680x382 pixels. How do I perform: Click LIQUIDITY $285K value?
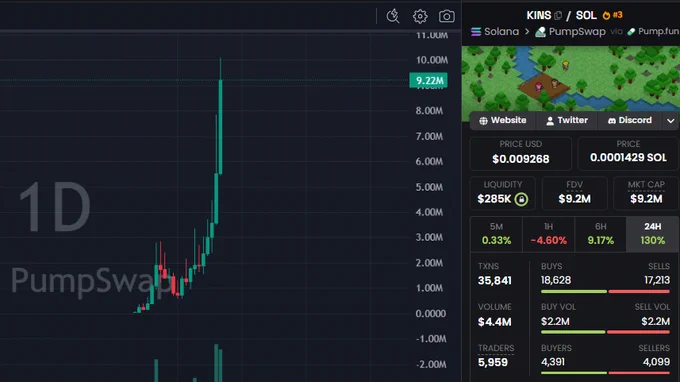click(x=494, y=199)
